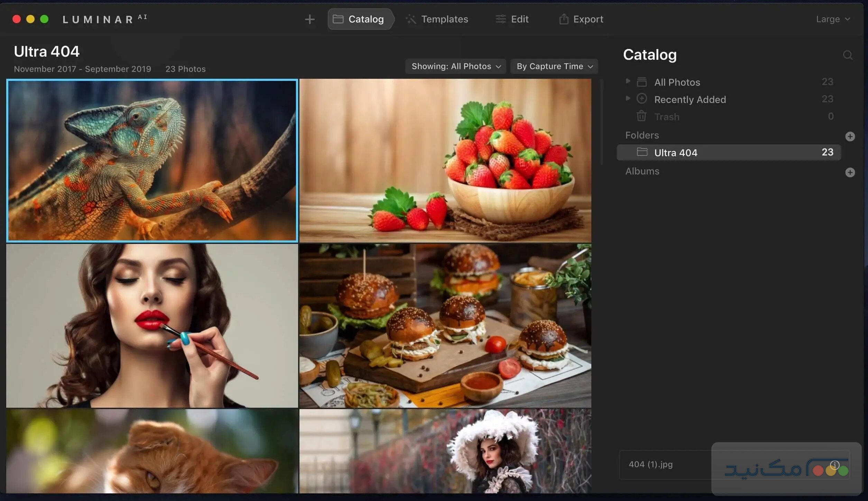Click the All Photos stack icon
This screenshot has height=501, width=868.
[x=642, y=82]
